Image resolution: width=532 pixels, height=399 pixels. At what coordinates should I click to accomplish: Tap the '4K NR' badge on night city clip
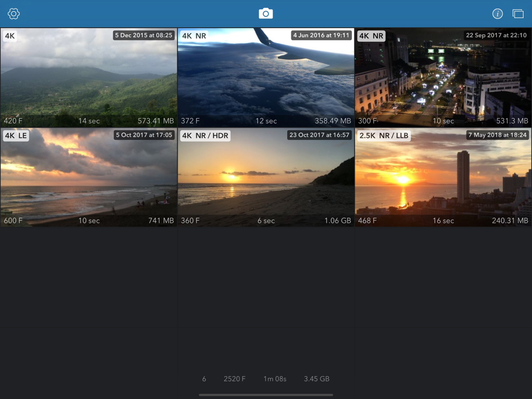pyautogui.click(x=371, y=36)
